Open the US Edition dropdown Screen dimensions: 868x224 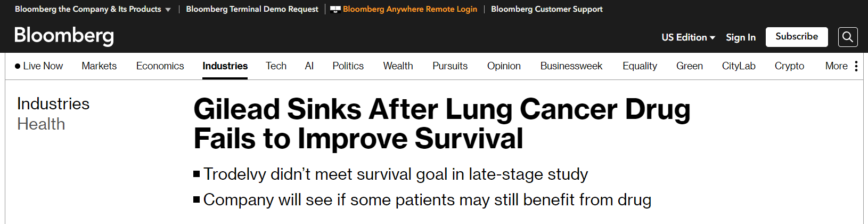[688, 37]
